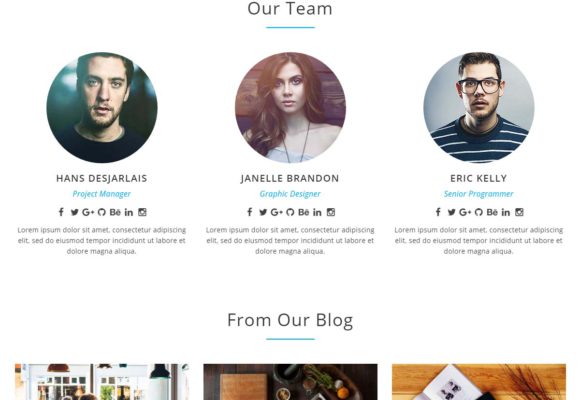The width and height of the screenshot is (580, 400).
Task: Open Hans Desjarlais's Facebook icon
Action: click(x=61, y=212)
